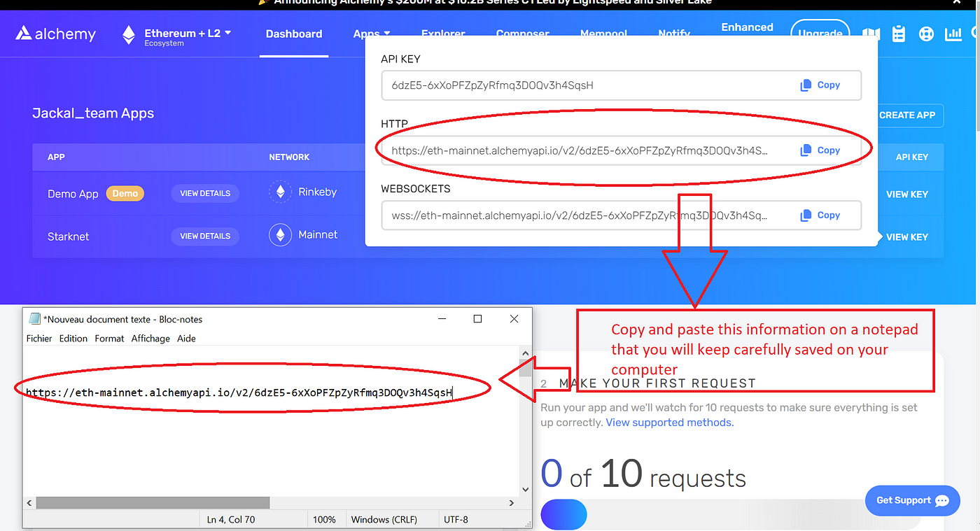The image size is (980, 531).
Task: Open the Affichage menu in Notepad
Action: (150, 338)
